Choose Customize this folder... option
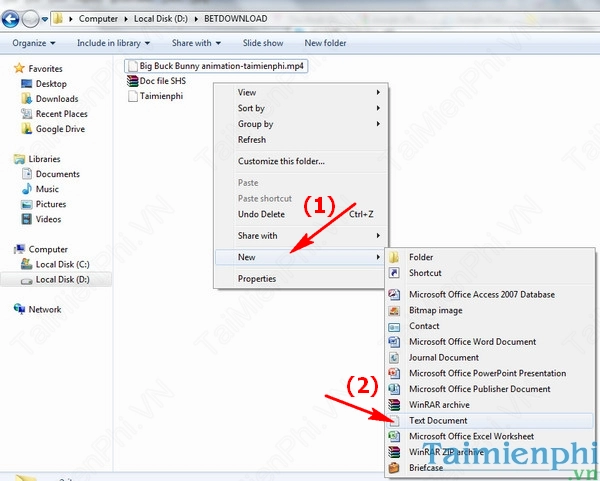 (302, 161)
